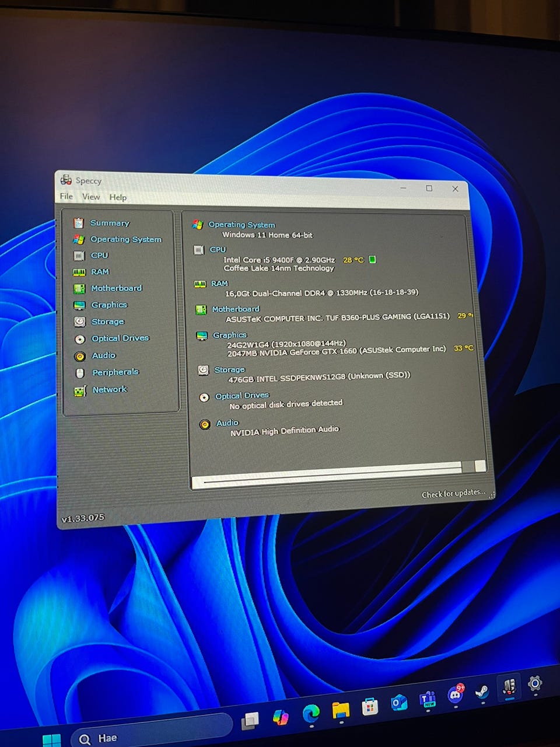Image resolution: width=560 pixels, height=747 pixels.
Task: Open the Windows Start menu
Action: pos(51,740)
